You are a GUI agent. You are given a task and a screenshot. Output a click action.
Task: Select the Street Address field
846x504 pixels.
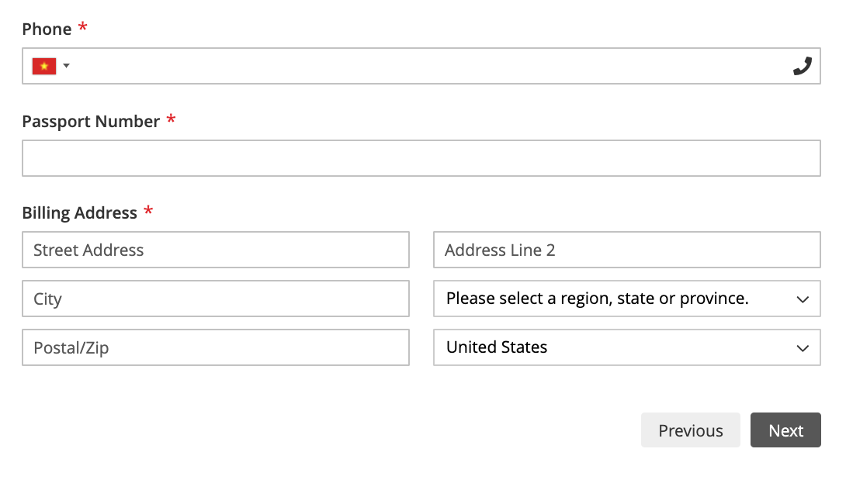click(216, 250)
